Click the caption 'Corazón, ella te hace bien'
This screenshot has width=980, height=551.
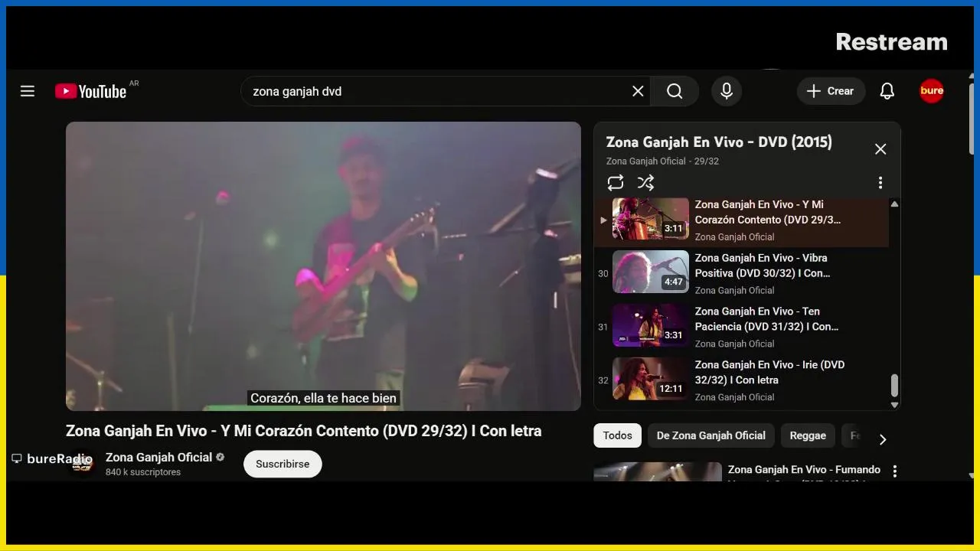coord(323,398)
